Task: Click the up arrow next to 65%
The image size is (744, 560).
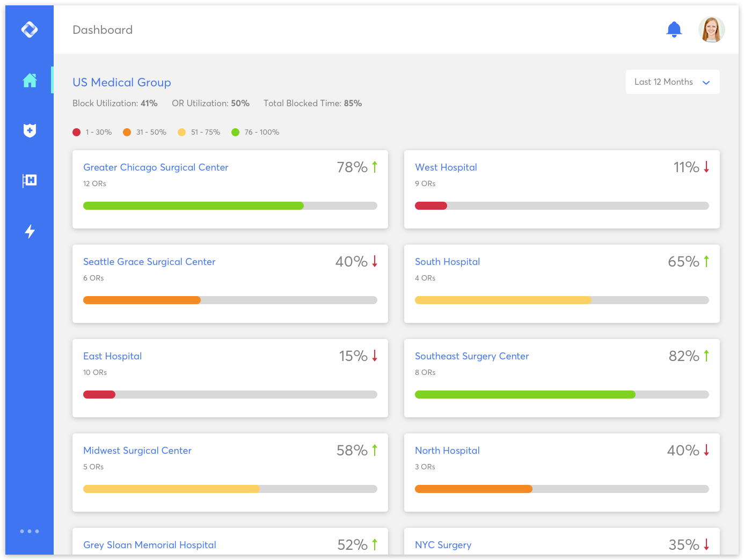Action: [x=706, y=261]
